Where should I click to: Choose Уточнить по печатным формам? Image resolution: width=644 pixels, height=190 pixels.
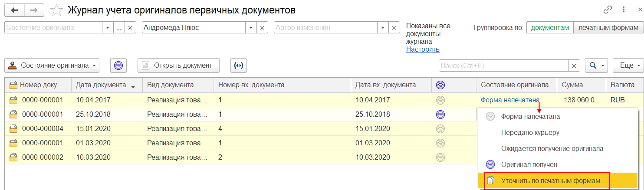pos(547,180)
